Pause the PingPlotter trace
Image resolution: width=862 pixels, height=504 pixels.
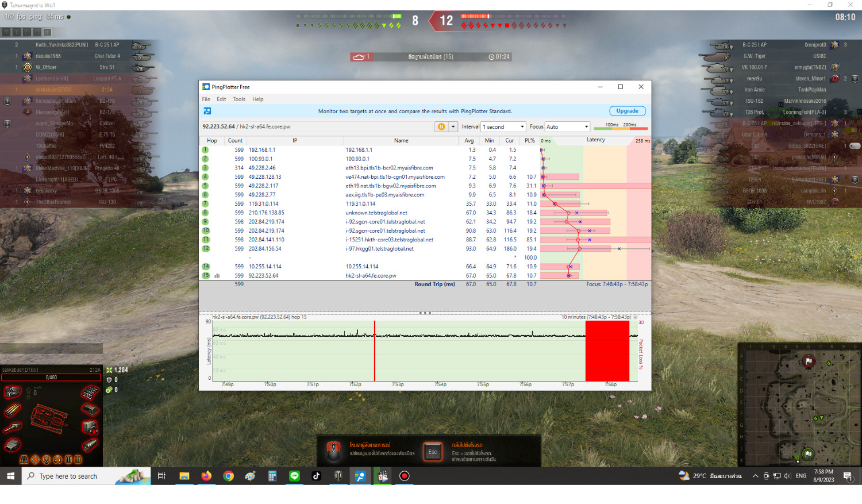[441, 126]
